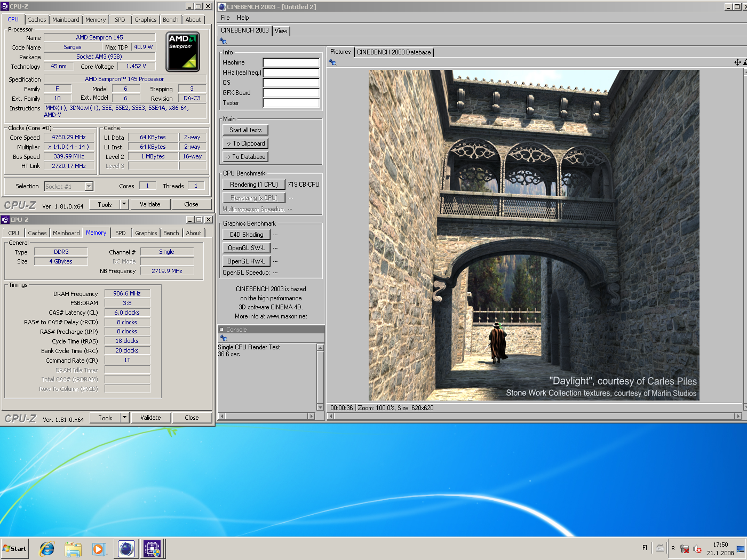This screenshot has height=560, width=747.
Task: Click the Tools button in top CPU-Z window
Action: [105, 204]
